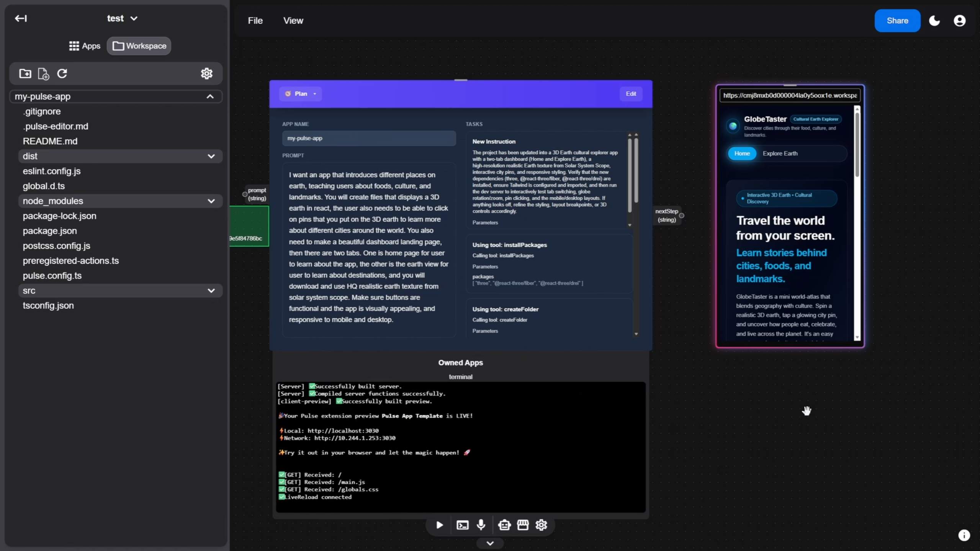Image resolution: width=980 pixels, height=551 pixels.
Task: Show the info tooltip in bottom-right corner
Action: [964, 535]
